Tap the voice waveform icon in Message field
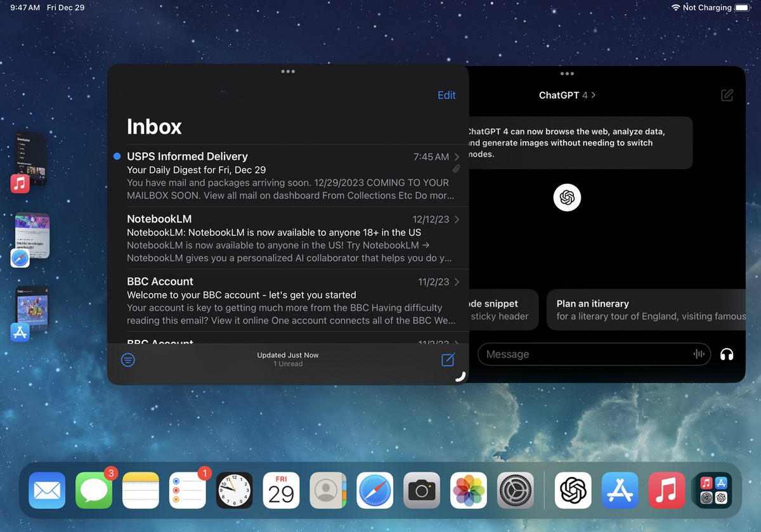 point(699,354)
